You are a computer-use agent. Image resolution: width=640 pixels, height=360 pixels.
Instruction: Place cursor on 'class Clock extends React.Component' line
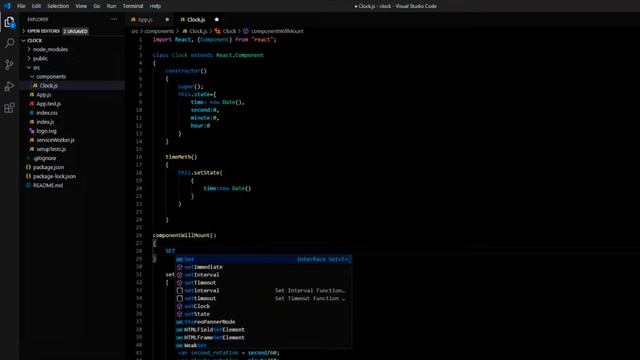[208, 55]
